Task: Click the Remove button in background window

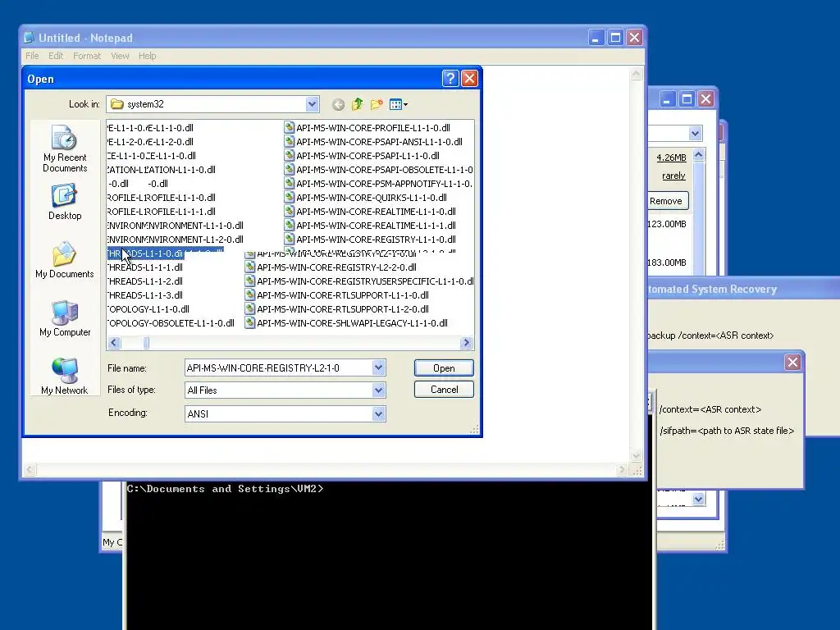Action: click(x=668, y=201)
